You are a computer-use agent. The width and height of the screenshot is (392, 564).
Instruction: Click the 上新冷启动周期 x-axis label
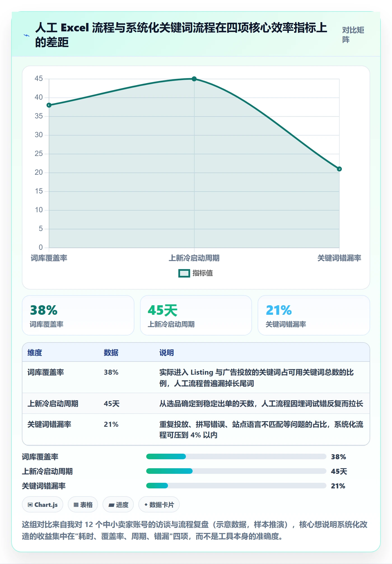pos(194,258)
